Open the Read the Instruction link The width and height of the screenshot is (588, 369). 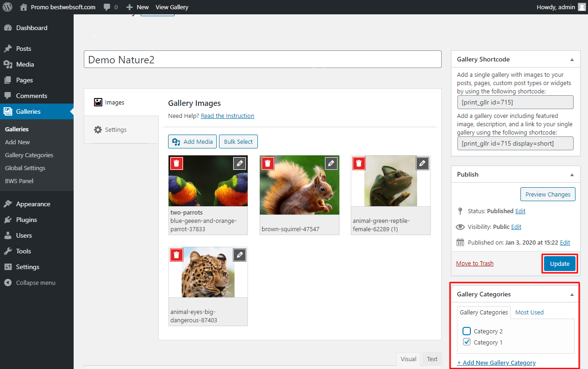(x=227, y=116)
